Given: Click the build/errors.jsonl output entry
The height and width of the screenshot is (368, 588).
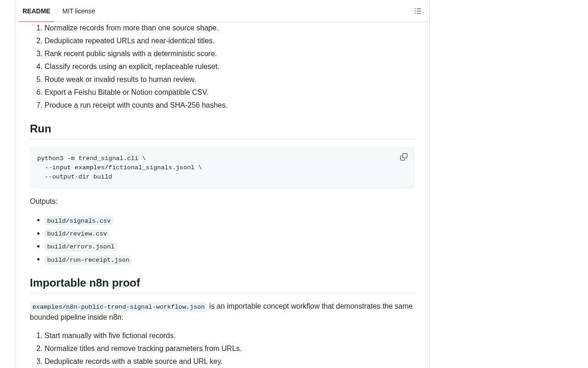Looking at the screenshot, I should [81, 247].
